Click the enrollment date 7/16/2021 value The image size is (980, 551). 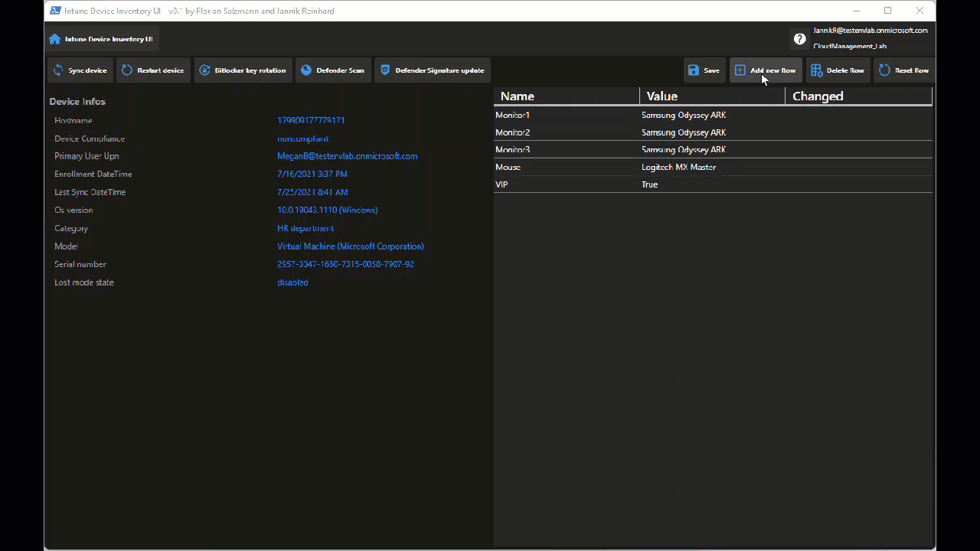[x=312, y=174]
